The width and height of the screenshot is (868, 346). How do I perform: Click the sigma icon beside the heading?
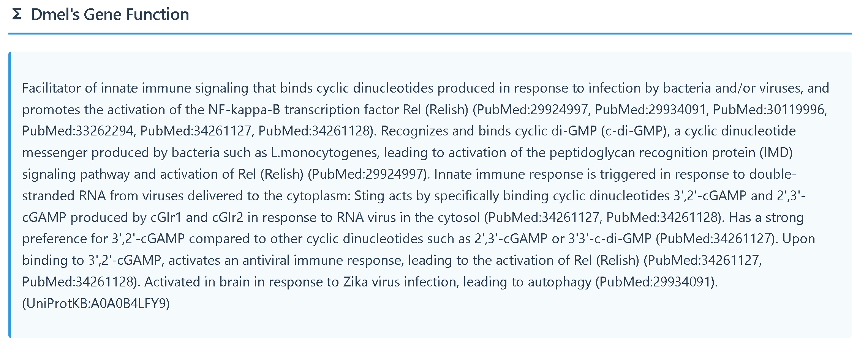(17, 14)
